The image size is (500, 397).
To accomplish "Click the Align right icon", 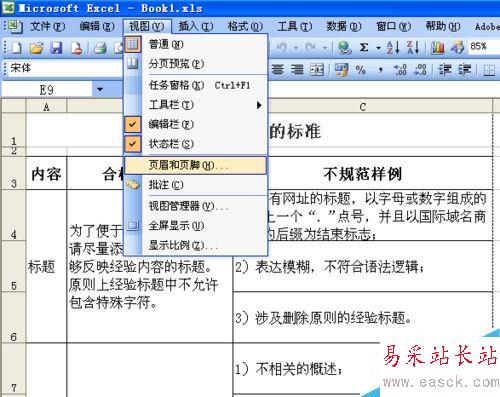I will click(297, 69).
